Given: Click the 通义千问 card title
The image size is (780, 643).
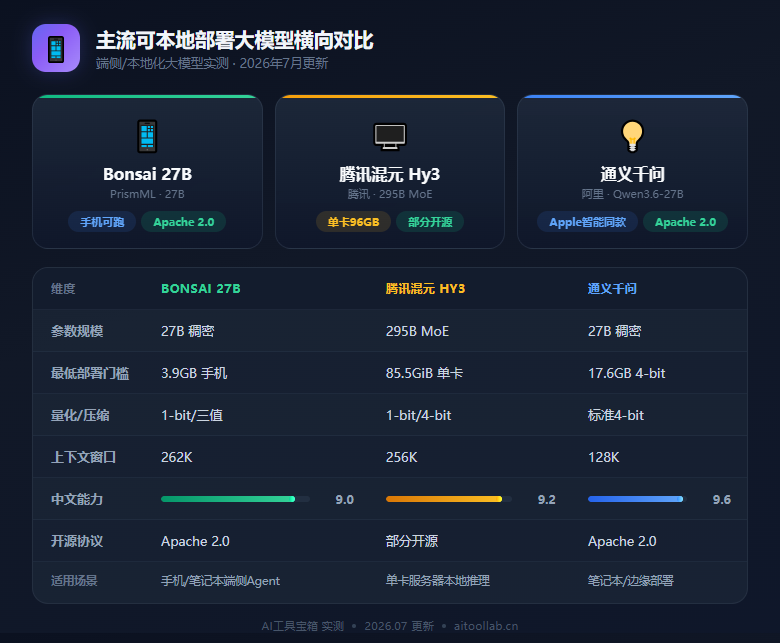Looking at the screenshot, I should pos(632,174).
